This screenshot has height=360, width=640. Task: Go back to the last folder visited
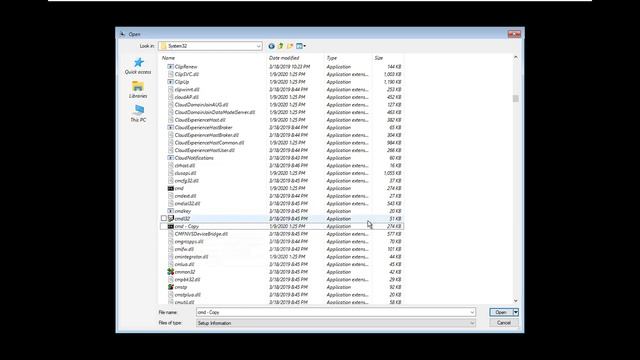[271, 46]
